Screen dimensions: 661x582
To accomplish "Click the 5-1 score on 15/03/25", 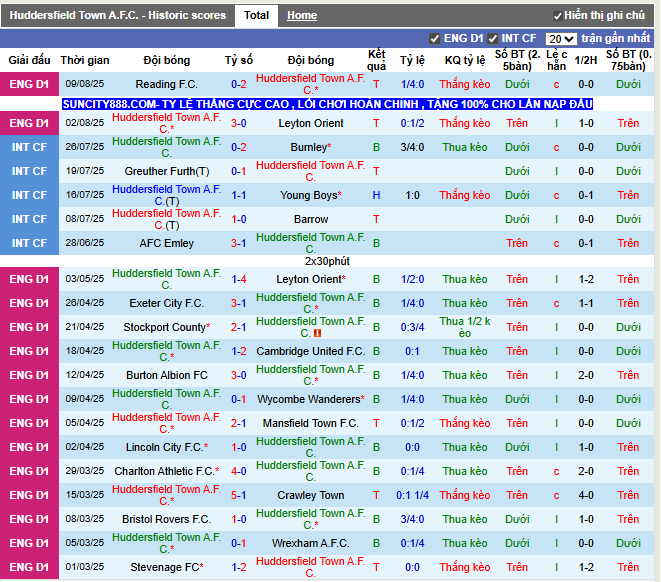I will (x=239, y=496).
